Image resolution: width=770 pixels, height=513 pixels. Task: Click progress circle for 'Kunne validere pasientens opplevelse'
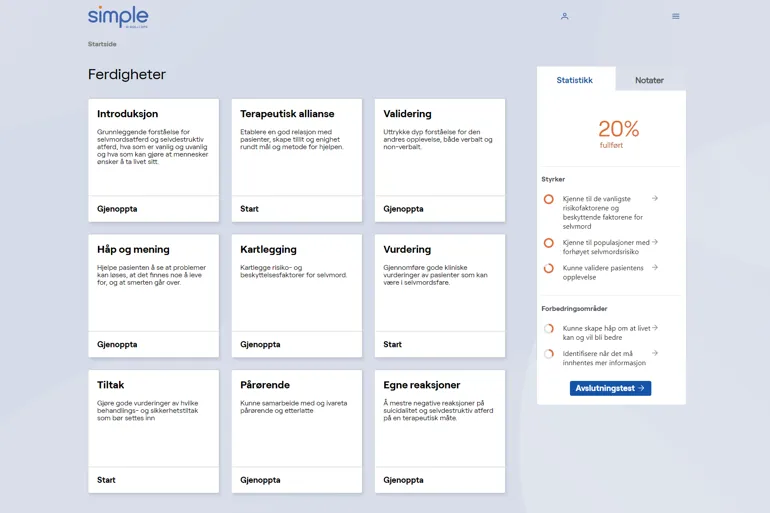(549, 269)
